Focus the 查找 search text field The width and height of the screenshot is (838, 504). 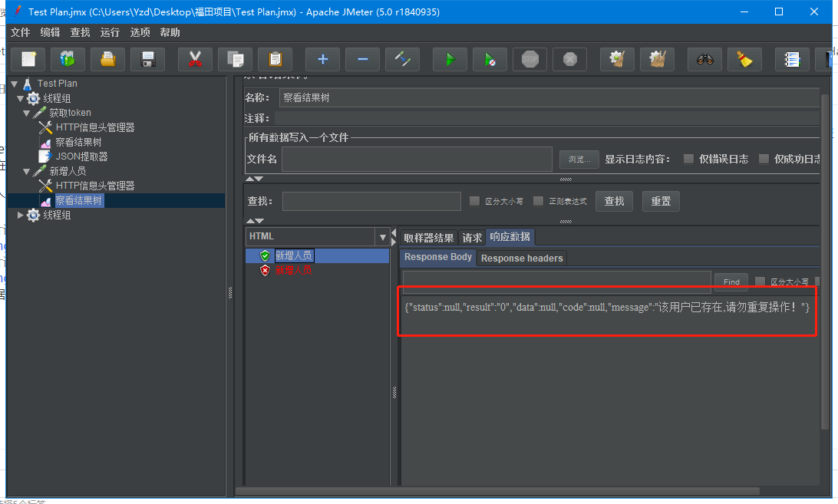(x=371, y=201)
